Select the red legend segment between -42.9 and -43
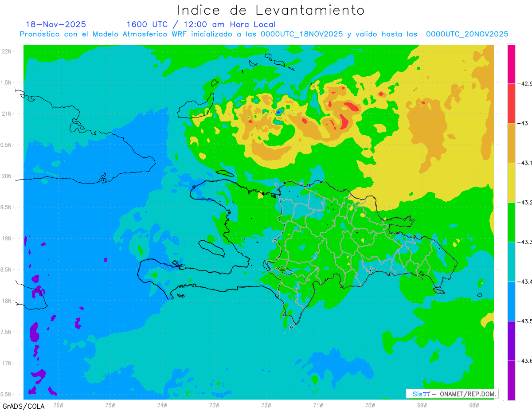The width and height of the screenshot is (532, 411). (511, 103)
